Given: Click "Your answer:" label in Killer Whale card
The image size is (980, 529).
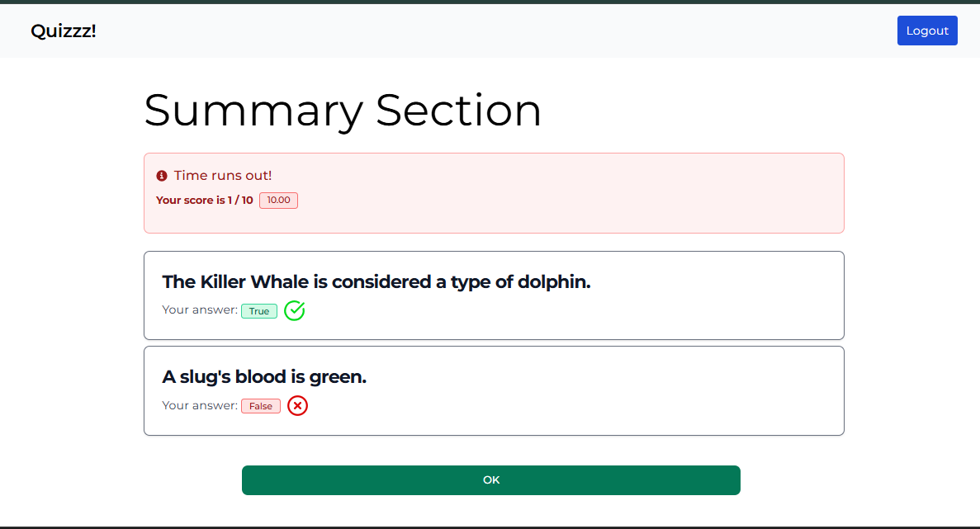Looking at the screenshot, I should click(x=200, y=309).
